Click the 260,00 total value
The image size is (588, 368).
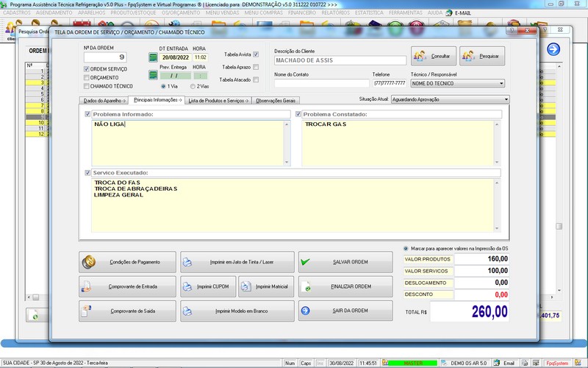[x=490, y=311]
